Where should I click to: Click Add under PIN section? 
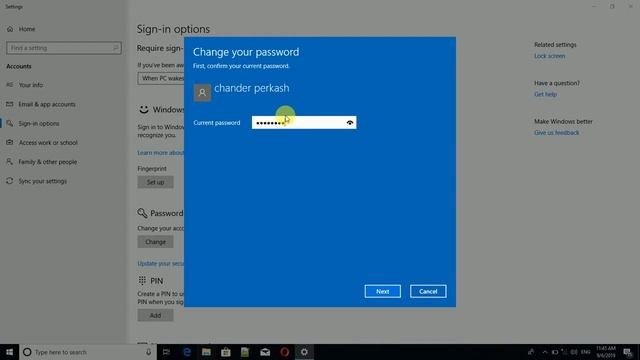point(156,315)
